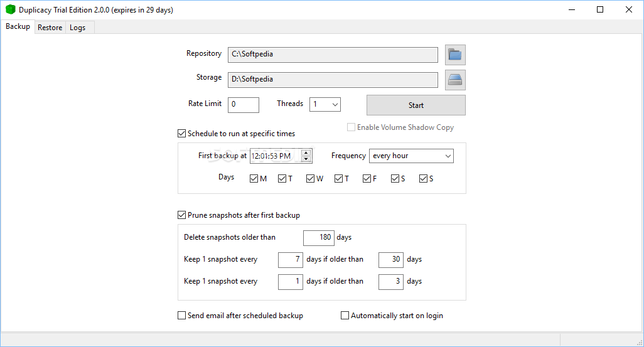The image size is (644, 347).
Task: Uncheck the Friday (F) day checkbox
Action: click(x=367, y=179)
